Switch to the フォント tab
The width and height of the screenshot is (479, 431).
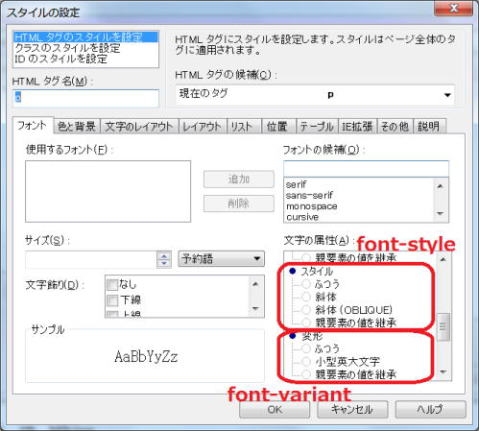coord(33,126)
